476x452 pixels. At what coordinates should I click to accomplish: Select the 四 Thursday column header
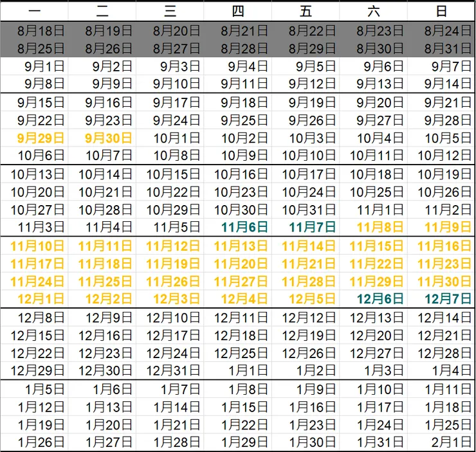pyautogui.click(x=238, y=12)
